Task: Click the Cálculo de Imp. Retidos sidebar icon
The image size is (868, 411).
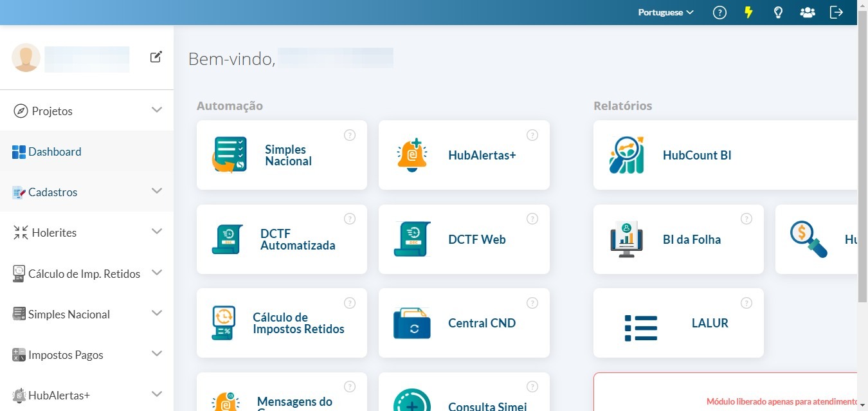Action: [19, 274]
